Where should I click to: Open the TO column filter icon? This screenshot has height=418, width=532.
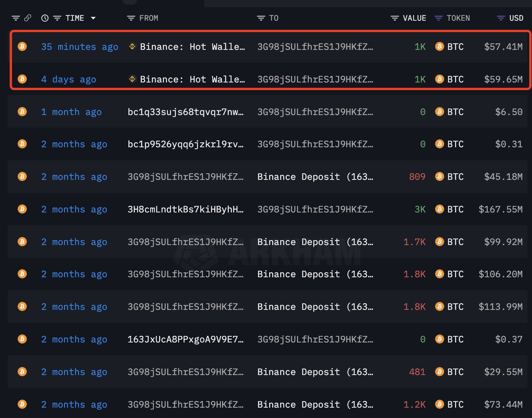[x=261, y=18]
